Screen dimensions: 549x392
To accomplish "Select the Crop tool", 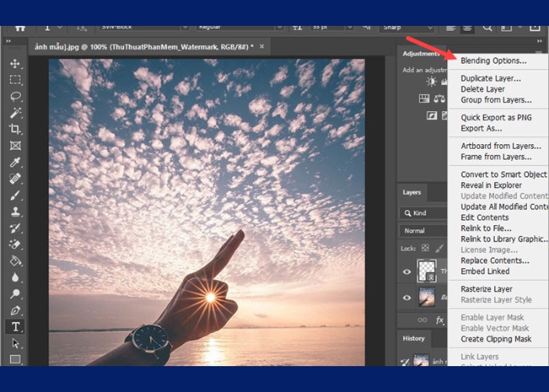I will click(15, 129).
